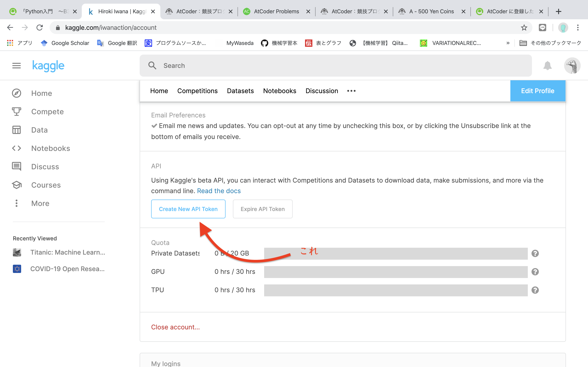Viewport: 588px width, 367px height.
Task: Open the goose profile avatar menu
Action: tap(572, 66)
